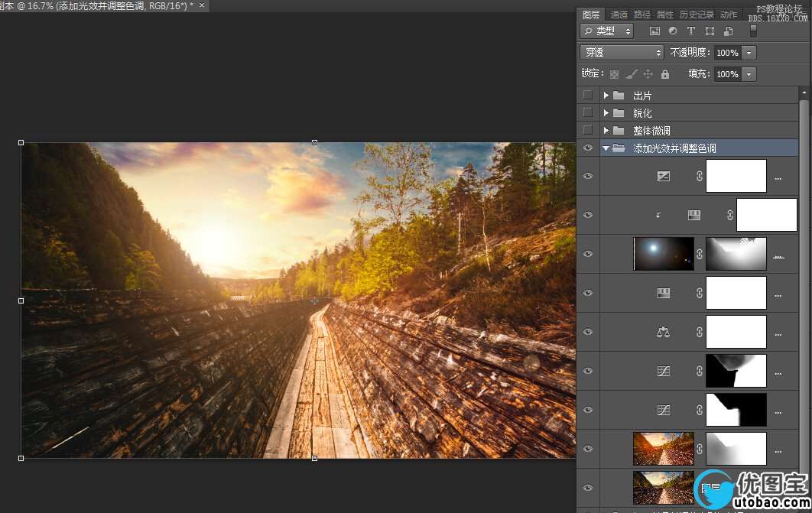Click open folder icon of 添加光效并调整色调
812x513 pixels.
tap(619, 148)
